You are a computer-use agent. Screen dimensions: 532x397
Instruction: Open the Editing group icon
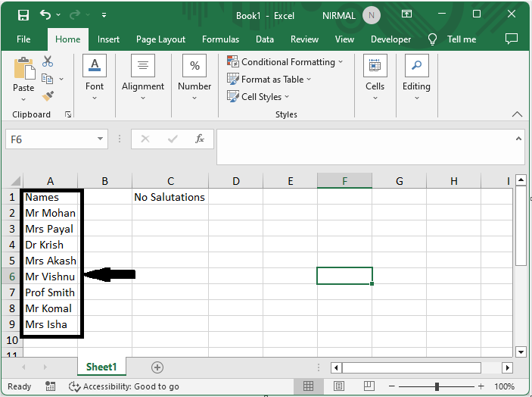[416, 67]
